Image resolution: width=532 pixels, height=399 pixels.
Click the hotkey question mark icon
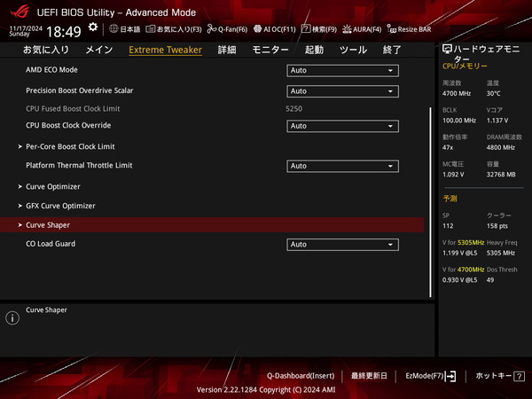click(519, 376)
